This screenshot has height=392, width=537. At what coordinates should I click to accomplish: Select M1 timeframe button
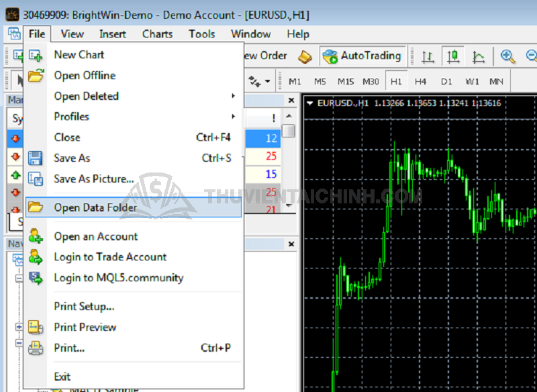(295, 81)
